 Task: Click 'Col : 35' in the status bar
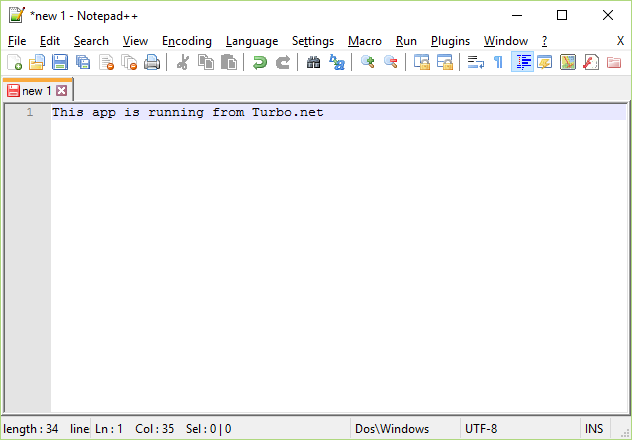coord(154,429)
